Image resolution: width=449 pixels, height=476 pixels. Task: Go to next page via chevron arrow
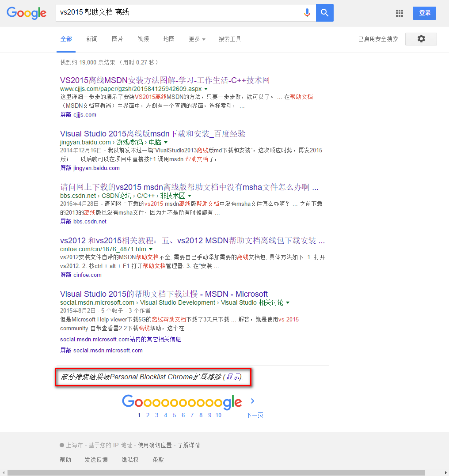click(252, 401)
